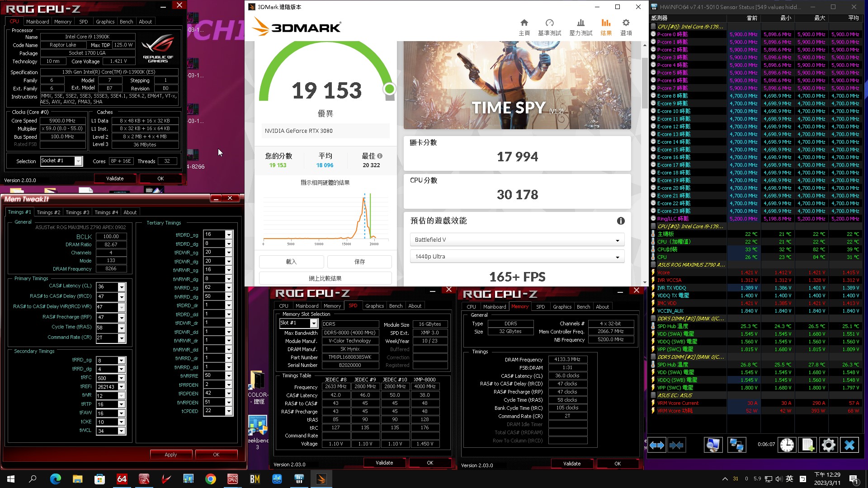Image resolution: width=868 pixels, height=488 pixels.
Task: Open the 3DMark Home (主頁) page icon
Action: (x=524, y=27)
